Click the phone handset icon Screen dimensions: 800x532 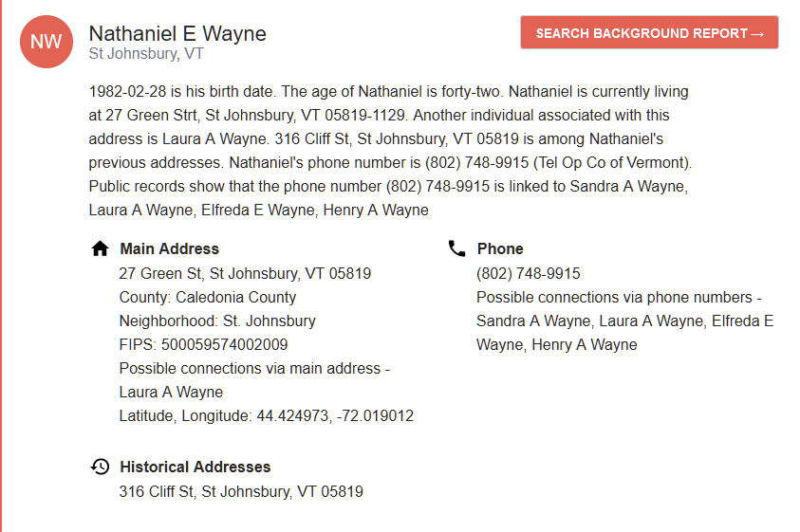click(x=457, y=248)
